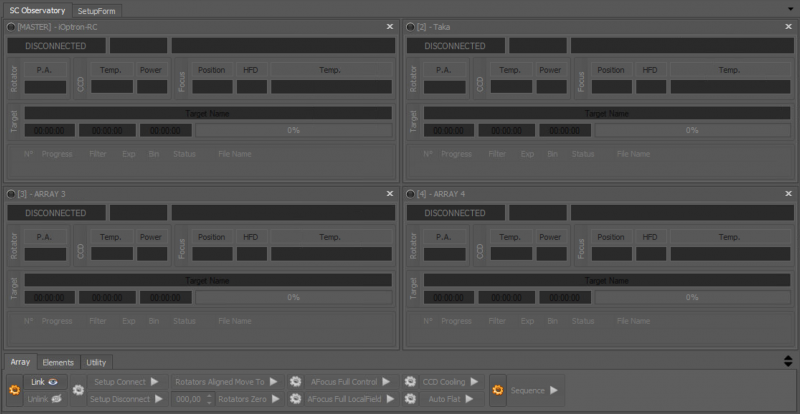Viewport: 800px width, 414px height.
Task: Click the status LED of the [2] Taka panel
Action: (411, 27)
